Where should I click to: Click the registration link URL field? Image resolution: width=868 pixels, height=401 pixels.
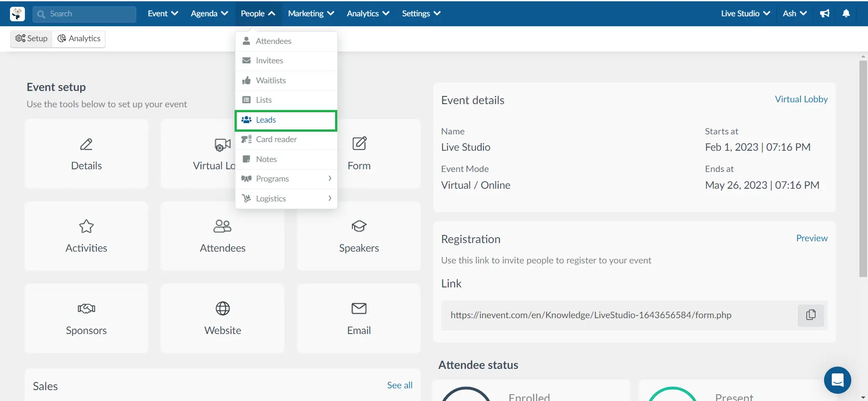click(619, 315)
